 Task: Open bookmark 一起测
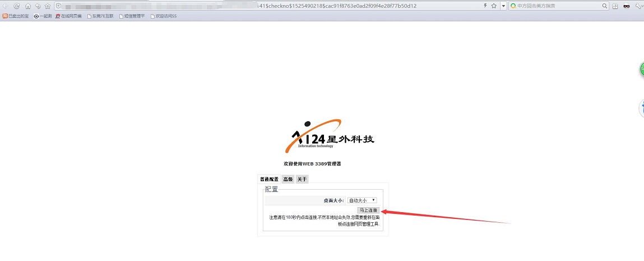coord(43,16)
